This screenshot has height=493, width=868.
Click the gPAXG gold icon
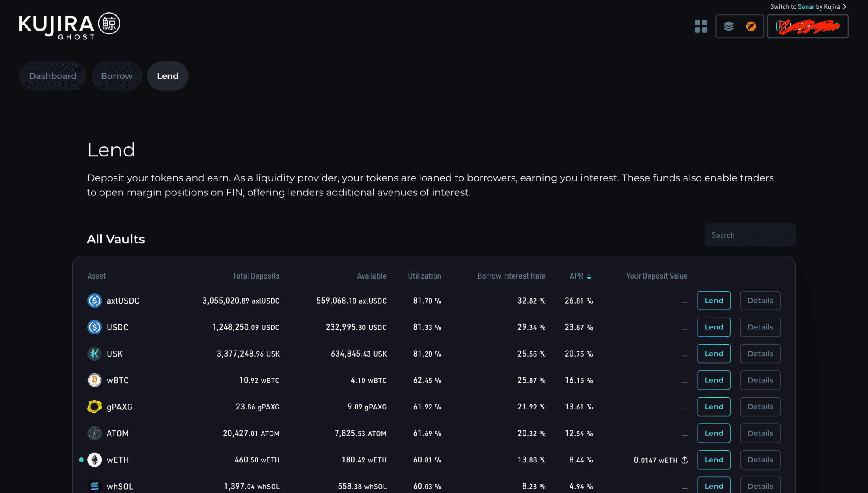tap(95, 407)
